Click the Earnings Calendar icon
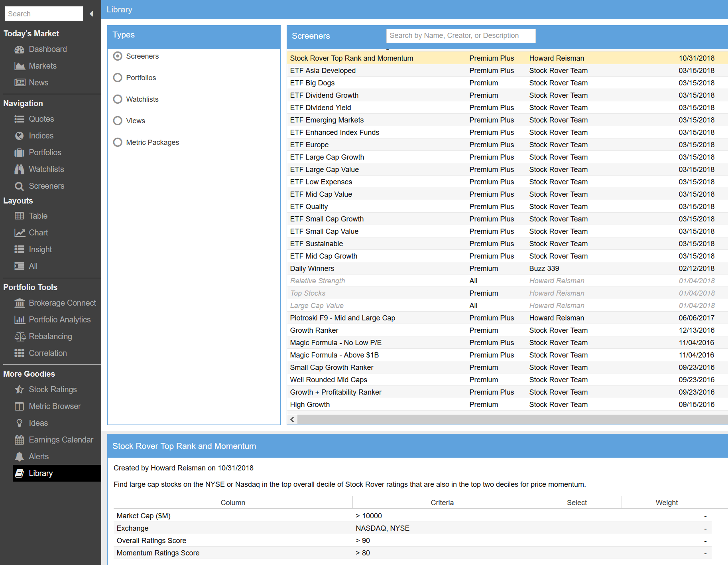This screenshot has width=728, height=565. click(19, 440)
